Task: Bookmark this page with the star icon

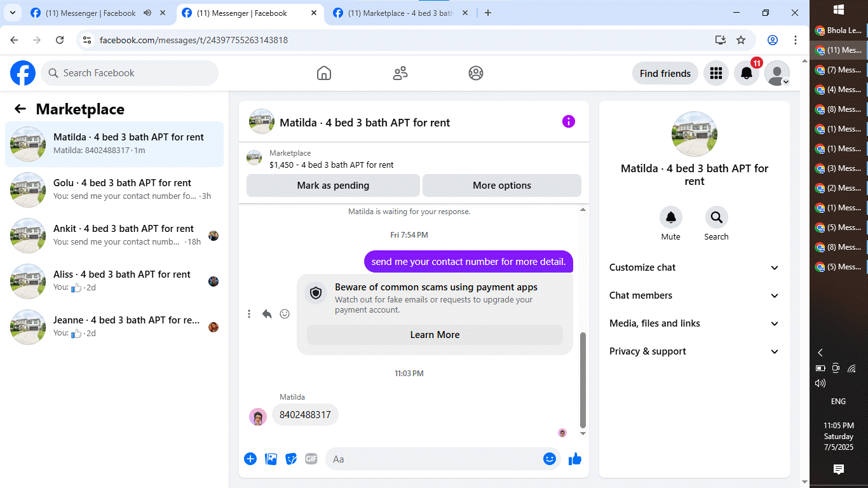Action: [741, 40]
